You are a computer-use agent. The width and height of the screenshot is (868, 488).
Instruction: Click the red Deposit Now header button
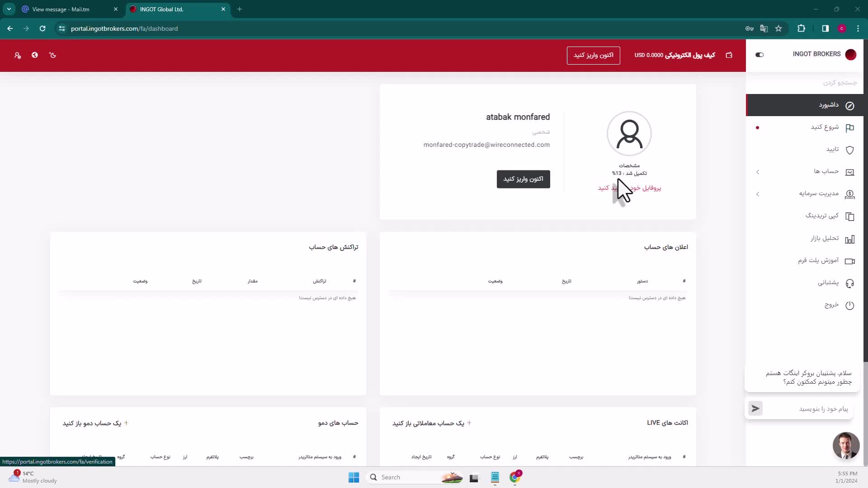[593, 55]
